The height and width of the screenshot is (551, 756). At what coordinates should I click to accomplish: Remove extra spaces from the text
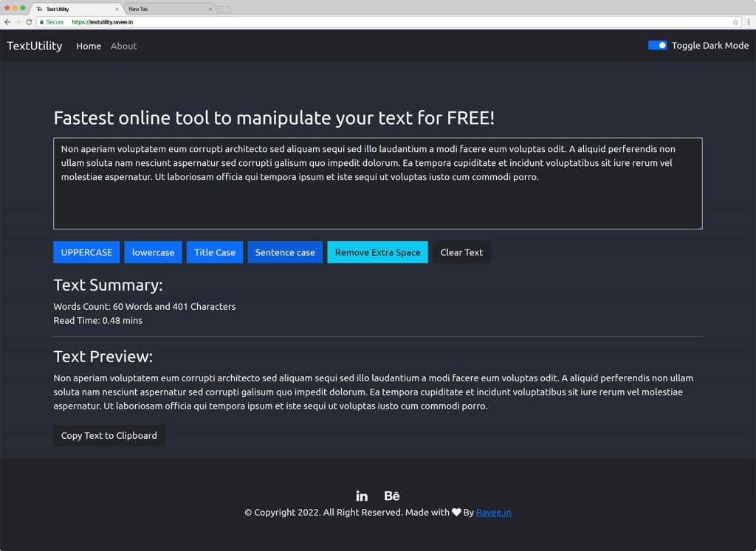point(377,252)
